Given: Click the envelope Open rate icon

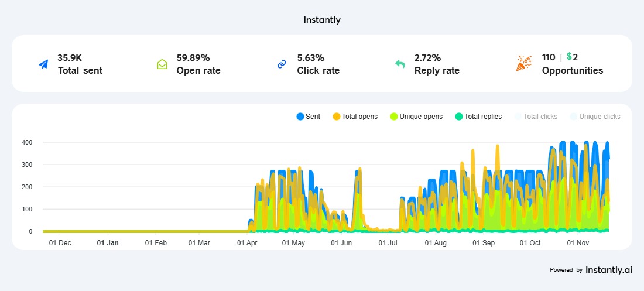Looking at the screenshot, I should pyautogui.click(x=162, y=64).
